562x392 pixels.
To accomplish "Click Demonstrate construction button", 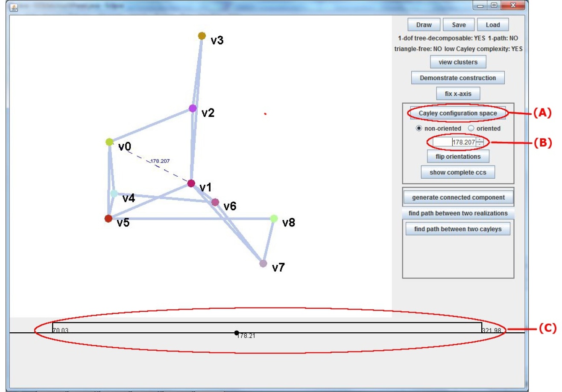I will click(458, 78).
